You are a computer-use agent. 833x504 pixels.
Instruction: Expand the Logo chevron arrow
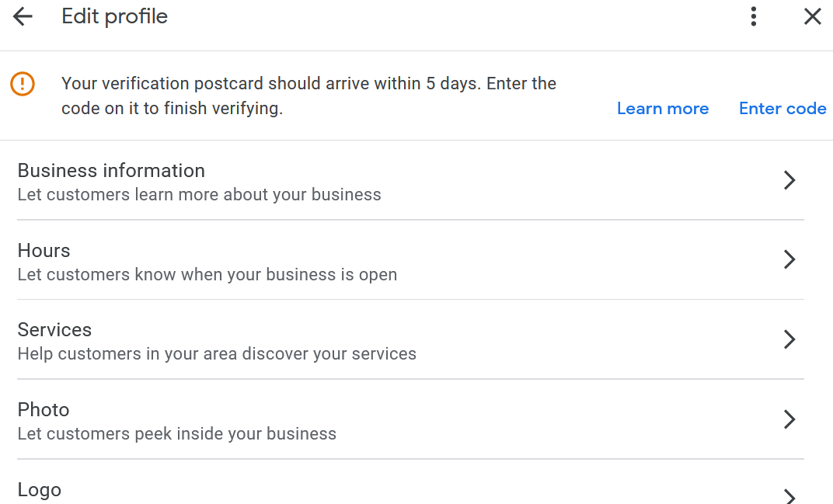pos(789,496)
